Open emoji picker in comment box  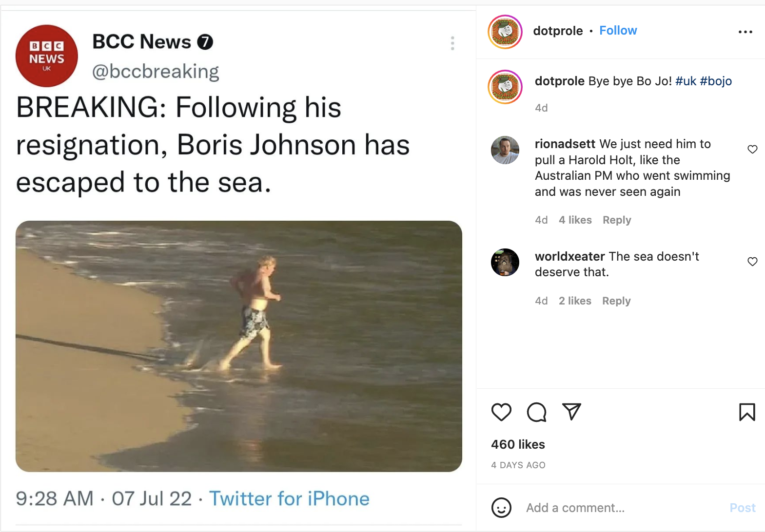click(501, 508)
